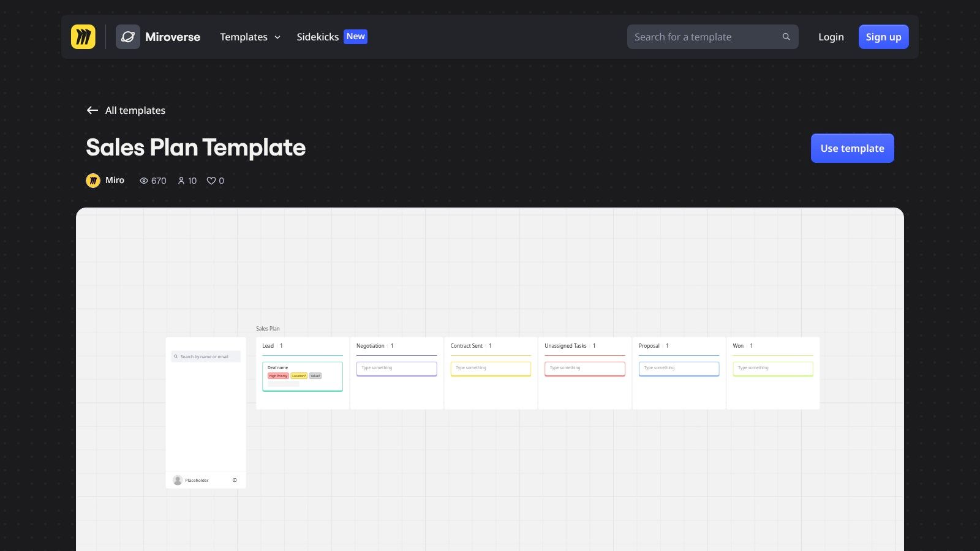The width and height of the screenshot is (980, 551).
Task: Select the Lead column header
Action: pos(268,346)
